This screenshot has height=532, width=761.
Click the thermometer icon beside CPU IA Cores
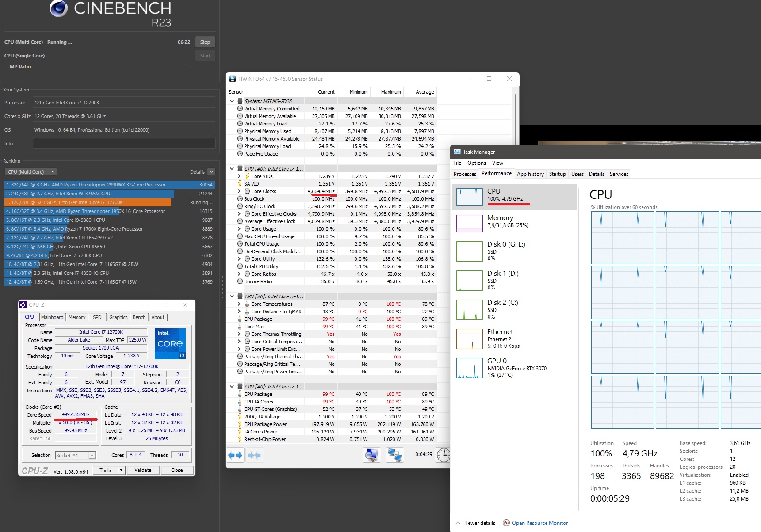(240, 402)
